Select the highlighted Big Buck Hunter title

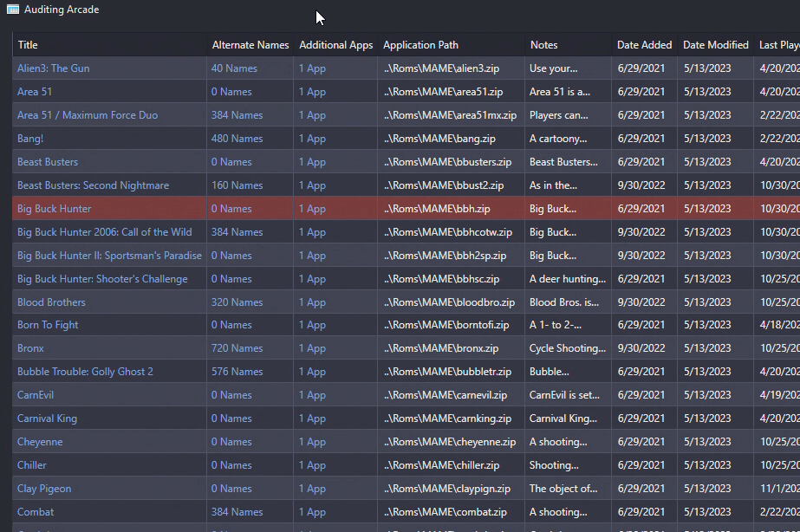(x=55, y=209)
